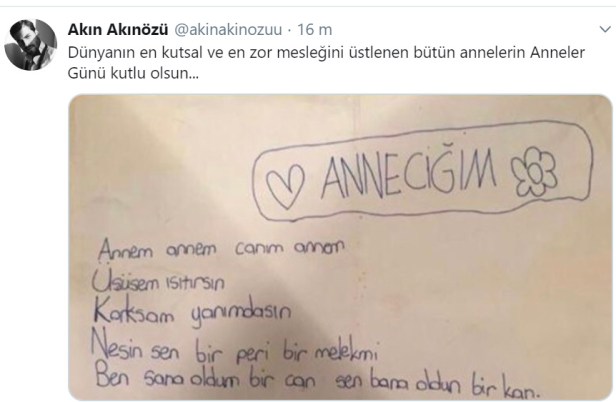Image resolution: width=616 pixels, height=402 pixels.
Task: Open the tweet's 16 m timestamp
Action: [x=314, y=29]
